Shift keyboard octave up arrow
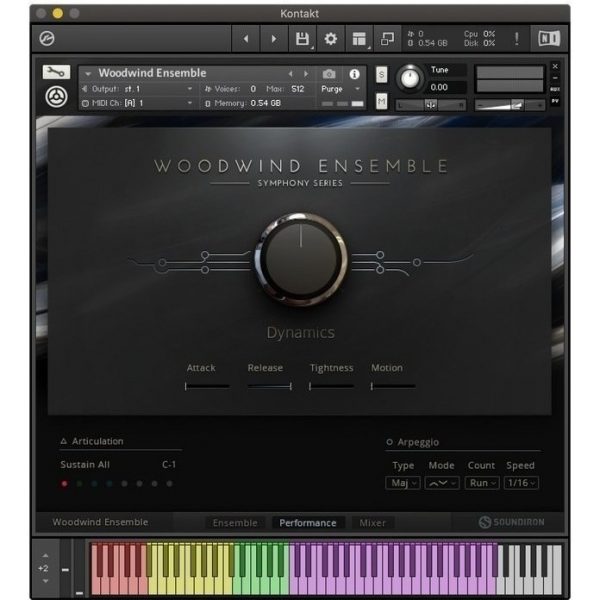This screenshot has width=600, height=600. coord(46,555)
